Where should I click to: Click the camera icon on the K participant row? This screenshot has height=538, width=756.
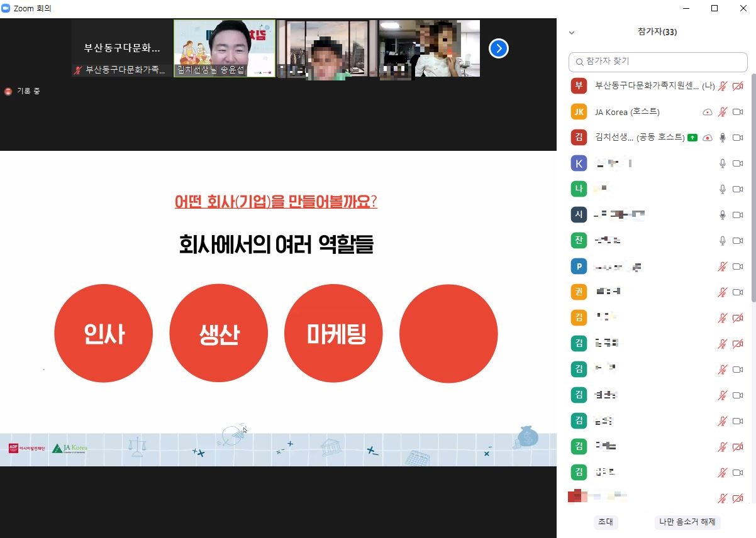pos(738,163)
